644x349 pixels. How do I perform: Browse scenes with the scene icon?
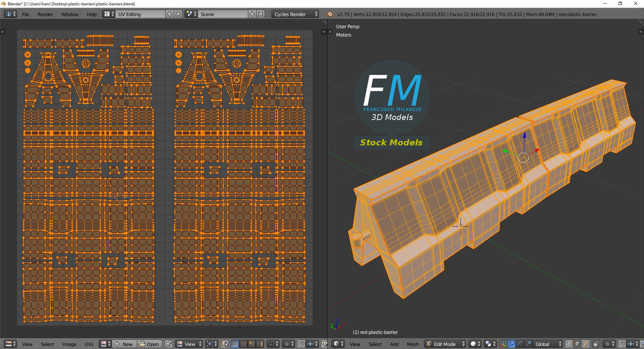pyautogui.click(x=191, y=14)
